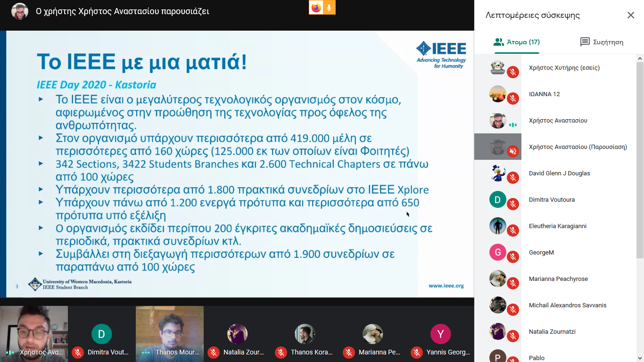644x362 pixels.
Task: Select participant David Glenn J Douglas
Action: point(555,173)
